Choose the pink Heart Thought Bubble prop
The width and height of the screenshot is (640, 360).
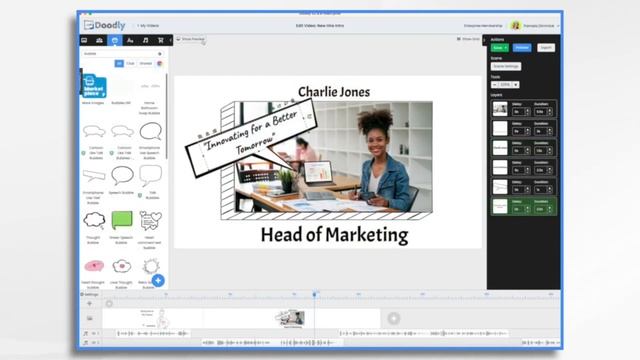click(x=94, y=266)
